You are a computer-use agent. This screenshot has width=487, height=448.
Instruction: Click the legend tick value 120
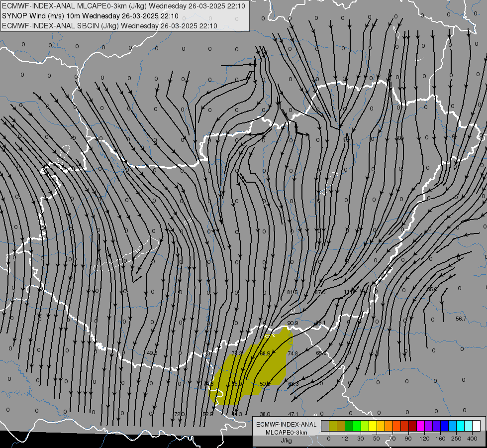(x=424, y=439)
